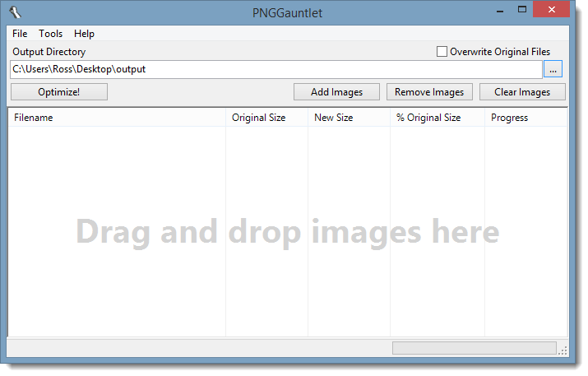Click the PNGGauntlet app icon in title bar

[15, 12]
